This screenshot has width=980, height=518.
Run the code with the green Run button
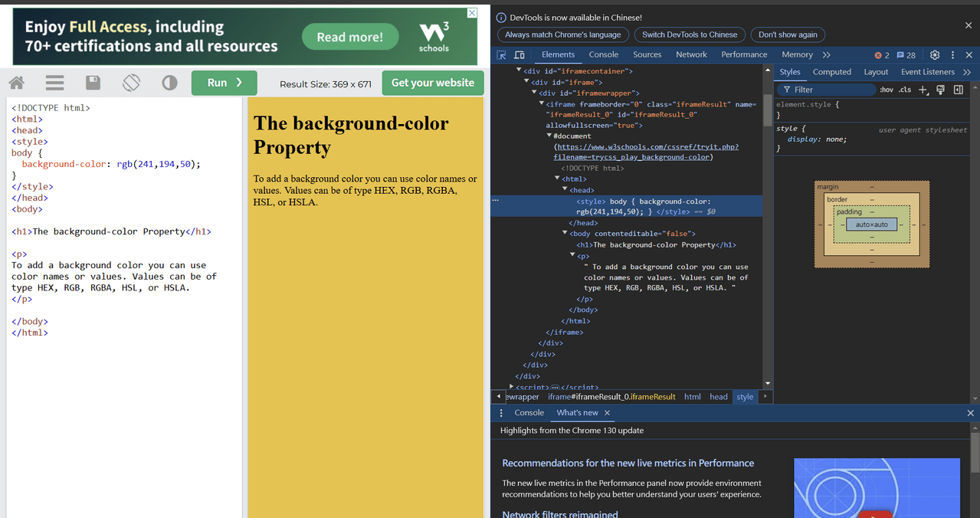coord(224,83)
